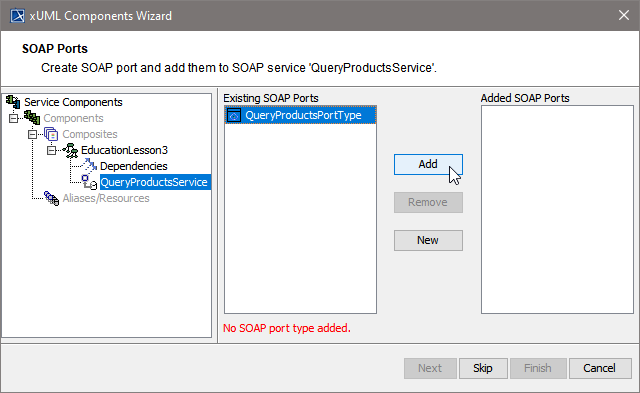Screen dimensions: 640x393
Task: Click the Dependencies arrow icon
Action: point(89,166)
